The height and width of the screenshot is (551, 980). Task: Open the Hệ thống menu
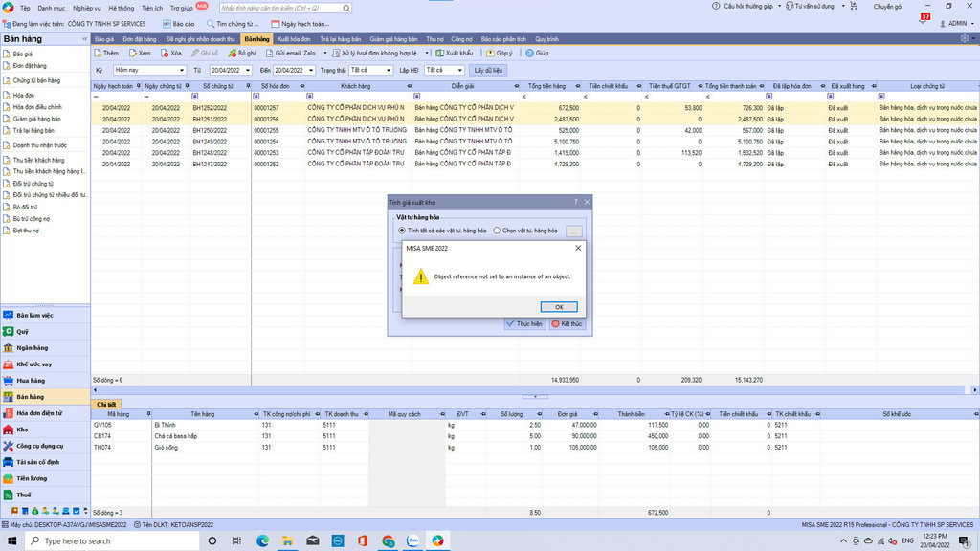pos(122,8)
